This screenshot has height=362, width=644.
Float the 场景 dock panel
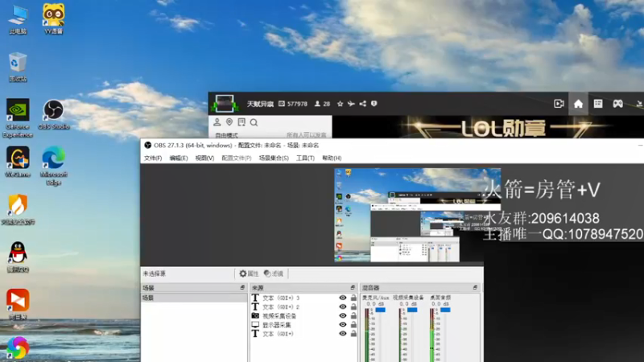click(x=242, y=288)
